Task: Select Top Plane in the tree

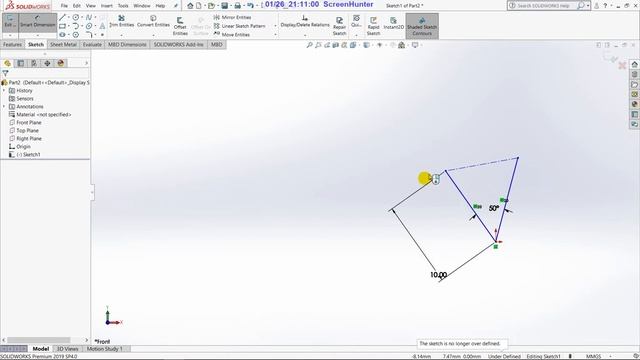Action: click(24, 131)
